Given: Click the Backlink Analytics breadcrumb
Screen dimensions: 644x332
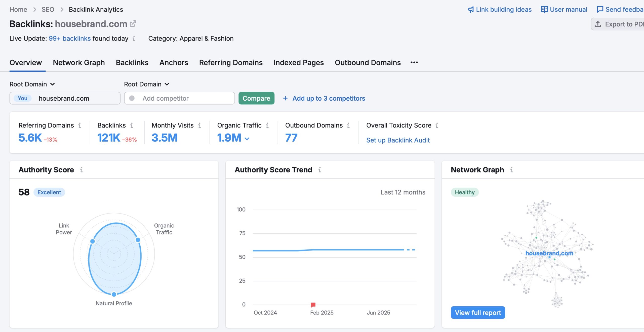Looking at the screenshot, I should pyautogui.click(x=96, y=10).
